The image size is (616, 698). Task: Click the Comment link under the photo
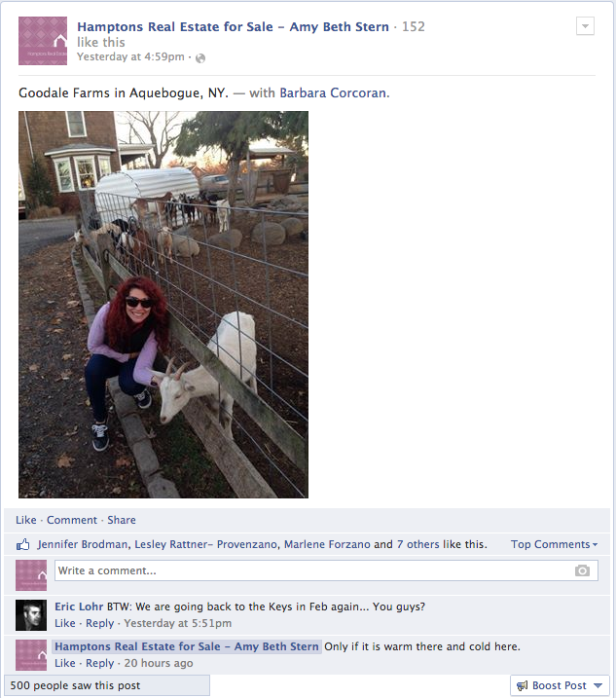coord(72,520)
